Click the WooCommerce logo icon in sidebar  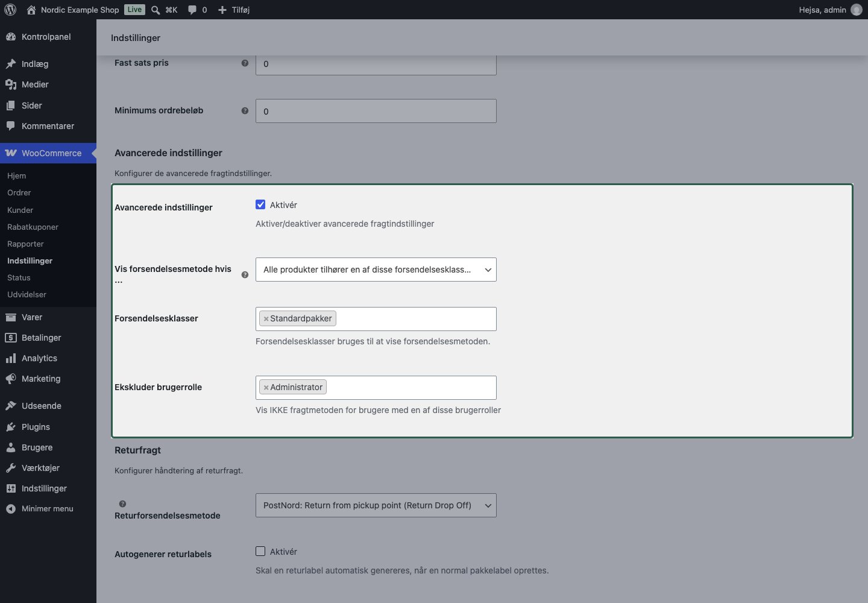pos(11,153)
